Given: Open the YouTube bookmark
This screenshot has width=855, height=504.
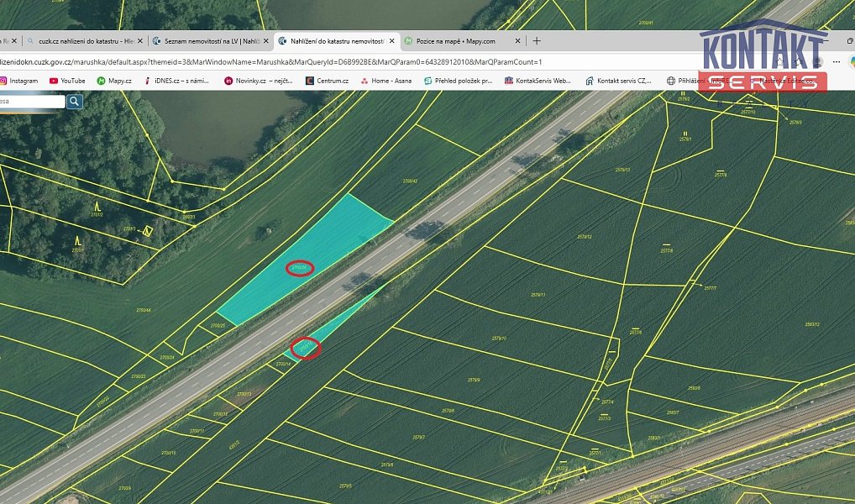Looking at the screenshot, I should pyautogui.click(x=67, y=81).
